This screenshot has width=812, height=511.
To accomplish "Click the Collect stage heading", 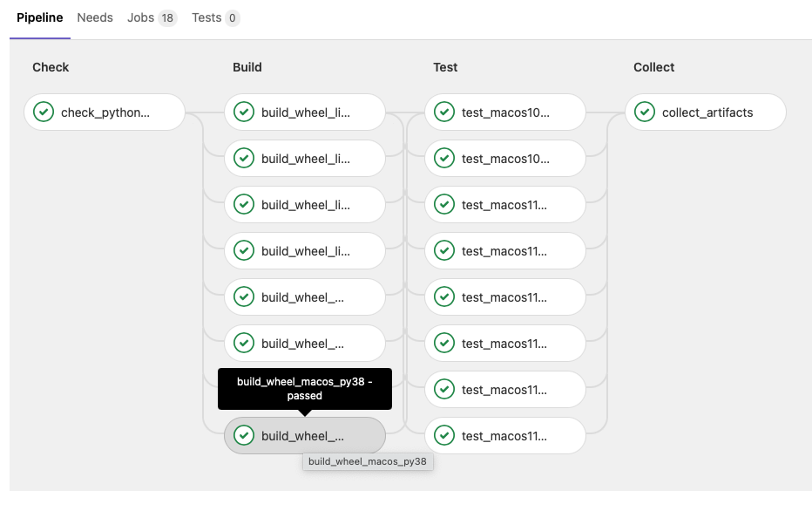I will tap(653, 67).
